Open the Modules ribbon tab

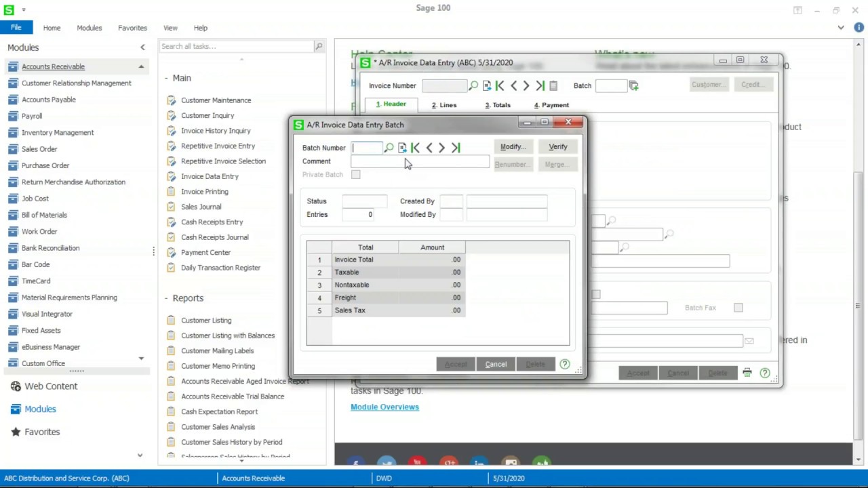(89, 28)
